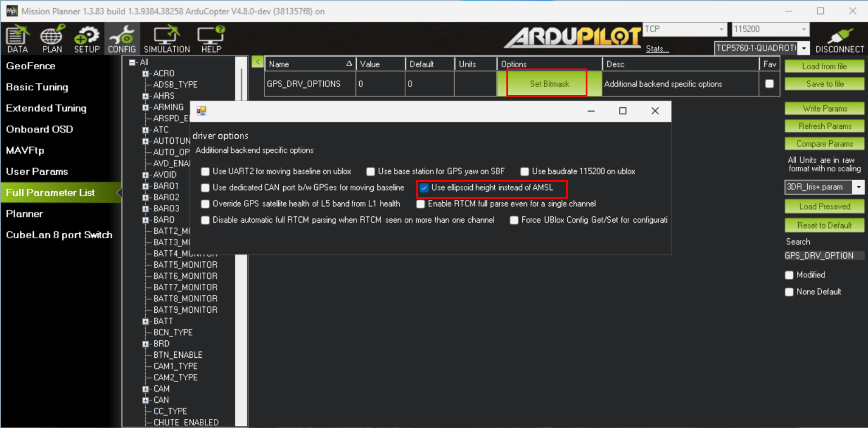Click the Write Params button
This screenshot has height=428, width=868.
(x=824, y=109)
